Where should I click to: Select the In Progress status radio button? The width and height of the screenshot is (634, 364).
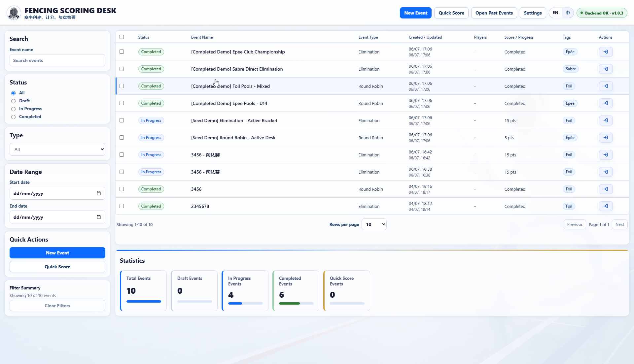click(x=13, y=109)
